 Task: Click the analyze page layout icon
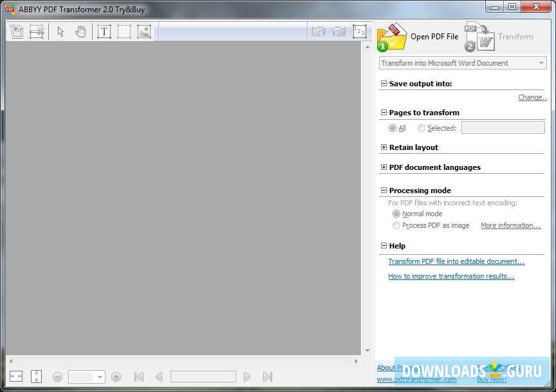16,32
